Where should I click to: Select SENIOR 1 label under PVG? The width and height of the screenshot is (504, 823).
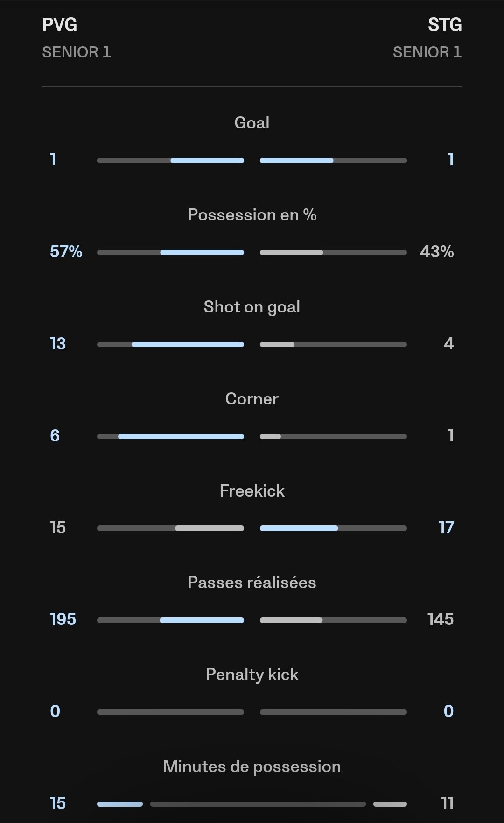coord(77,52)
